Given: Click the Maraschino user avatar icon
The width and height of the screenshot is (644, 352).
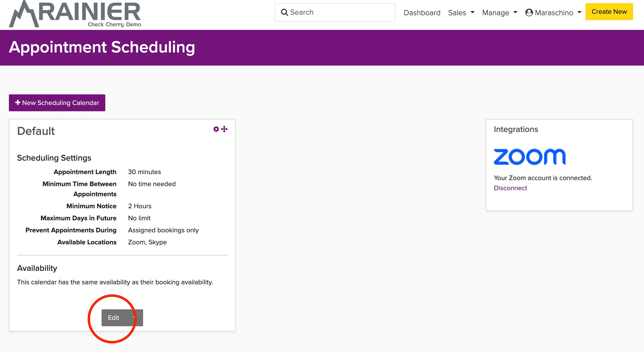Looking at the screenshot, I should click(529, 12).
